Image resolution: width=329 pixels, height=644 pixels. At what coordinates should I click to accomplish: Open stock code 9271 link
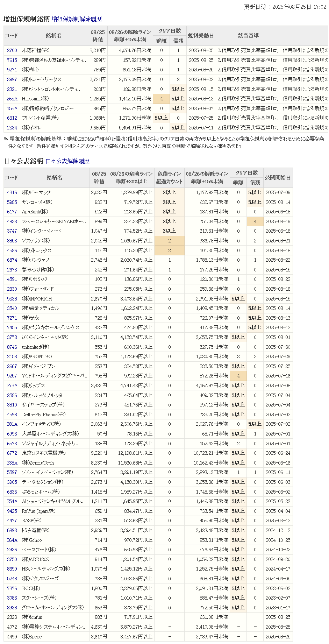[12, 70]
